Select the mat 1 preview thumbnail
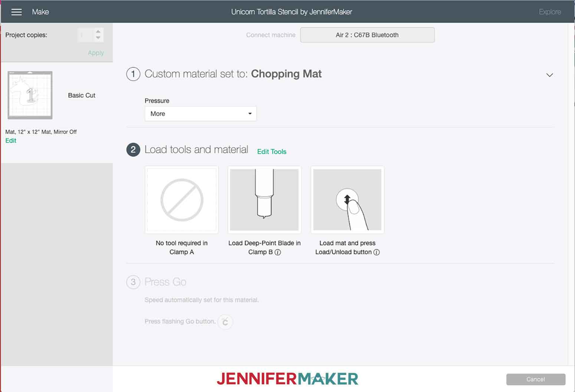 pos(30,95)
